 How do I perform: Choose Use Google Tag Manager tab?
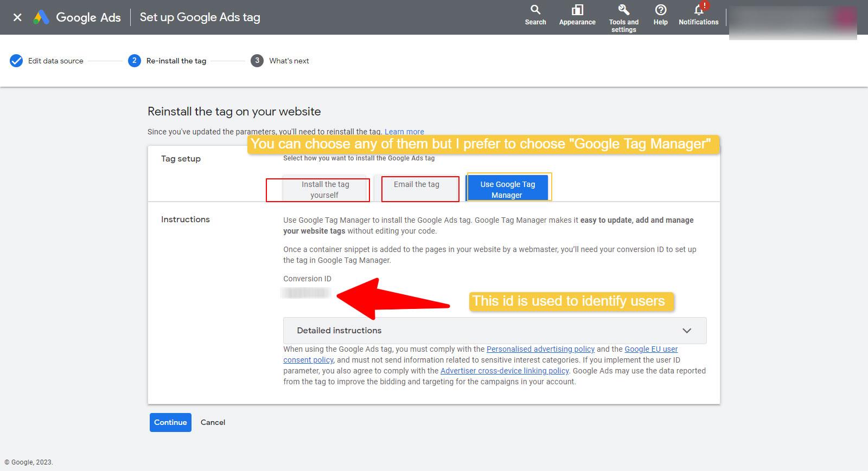[x=507, y=189]
